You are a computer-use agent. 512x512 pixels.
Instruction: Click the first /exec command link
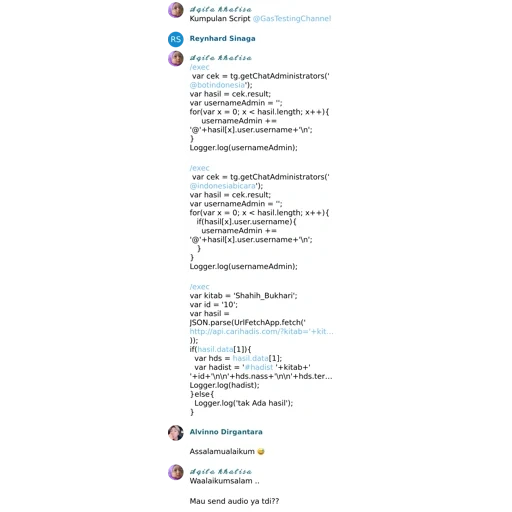point(199,67)
